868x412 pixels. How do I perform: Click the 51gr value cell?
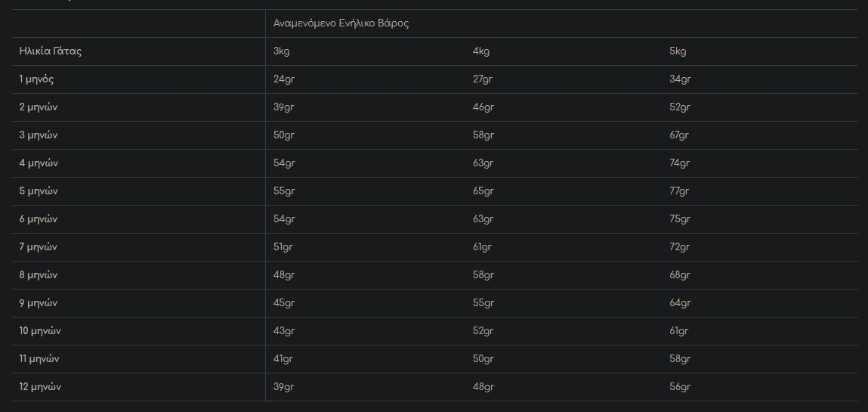283,247
